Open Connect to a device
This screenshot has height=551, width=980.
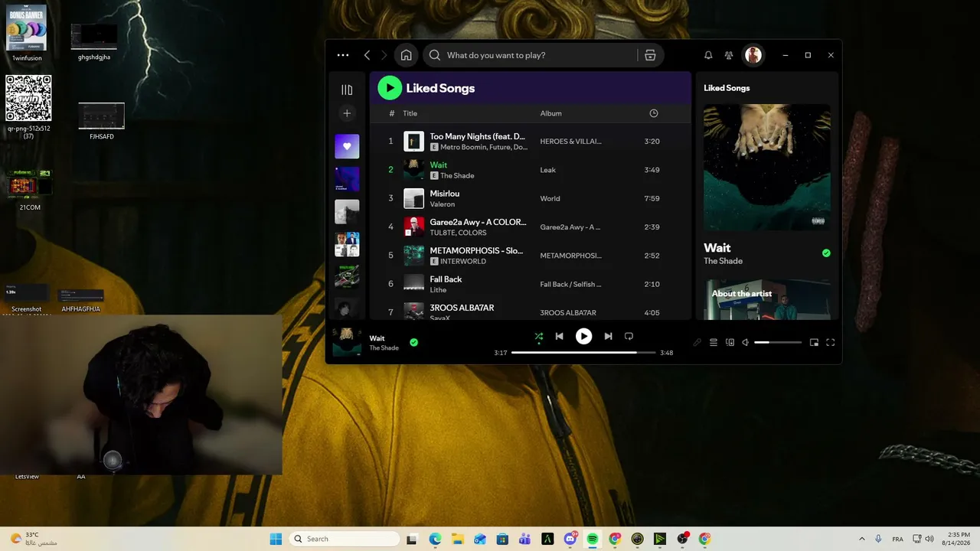click(730, 342)
